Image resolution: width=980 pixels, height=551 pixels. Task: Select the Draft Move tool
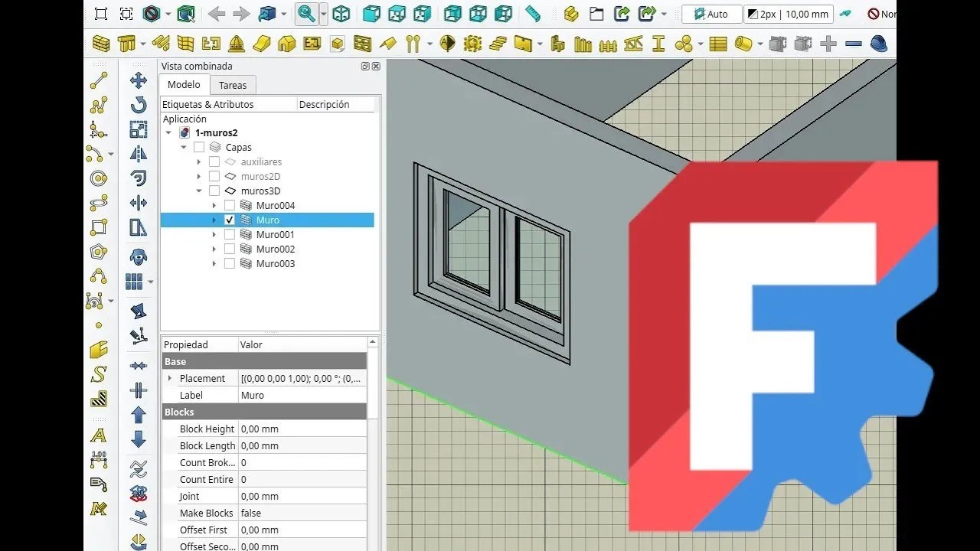[139, 80]
